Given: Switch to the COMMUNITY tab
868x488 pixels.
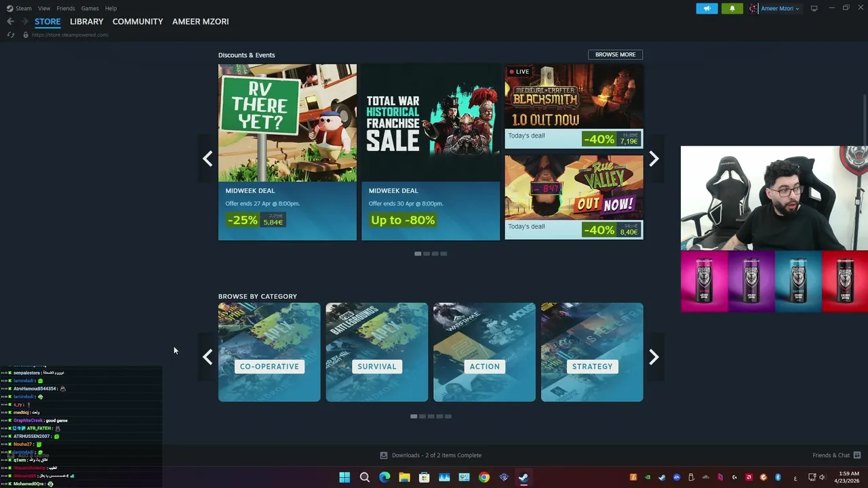Looking at the screenshot, I should (x=138, y=22).
